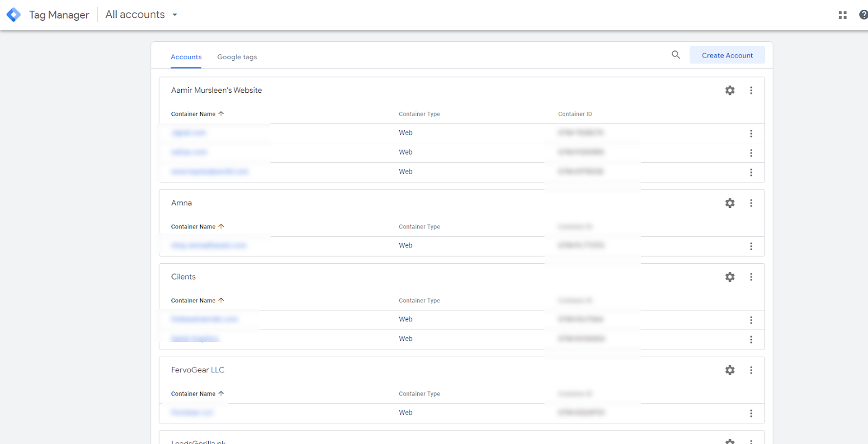Select the Cilents account name

coord(183,277)
